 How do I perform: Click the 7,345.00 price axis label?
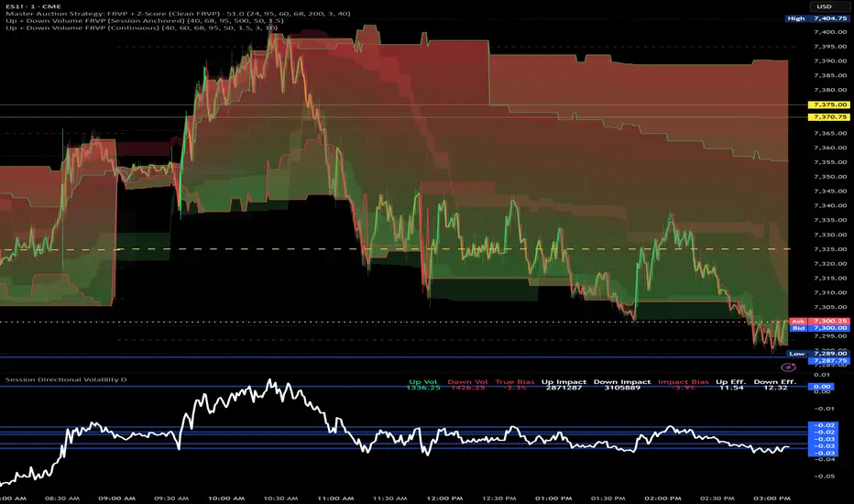830,191
